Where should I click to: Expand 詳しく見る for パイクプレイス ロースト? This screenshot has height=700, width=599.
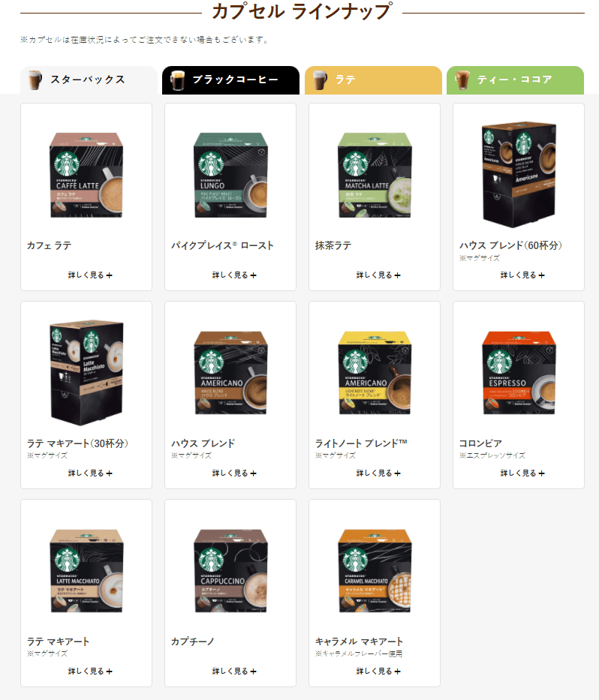pyautogui.click(x=234, y=275)
